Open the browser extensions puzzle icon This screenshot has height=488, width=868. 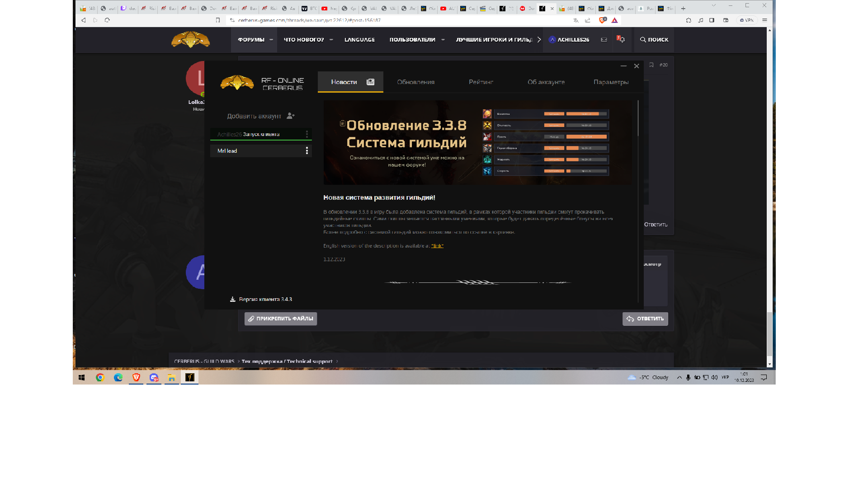pyautogui.click(x=689, y=20)
